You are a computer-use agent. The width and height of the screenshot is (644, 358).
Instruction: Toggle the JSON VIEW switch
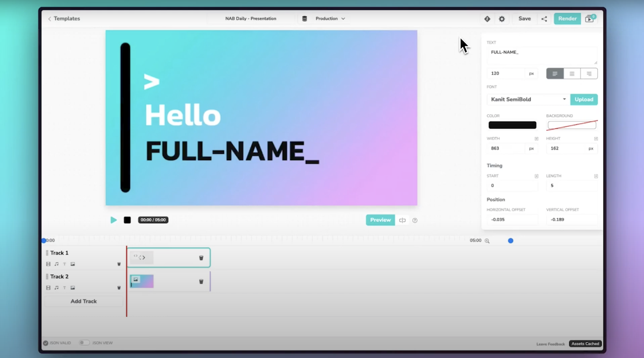pyautogui.click(x=84, y=343)
